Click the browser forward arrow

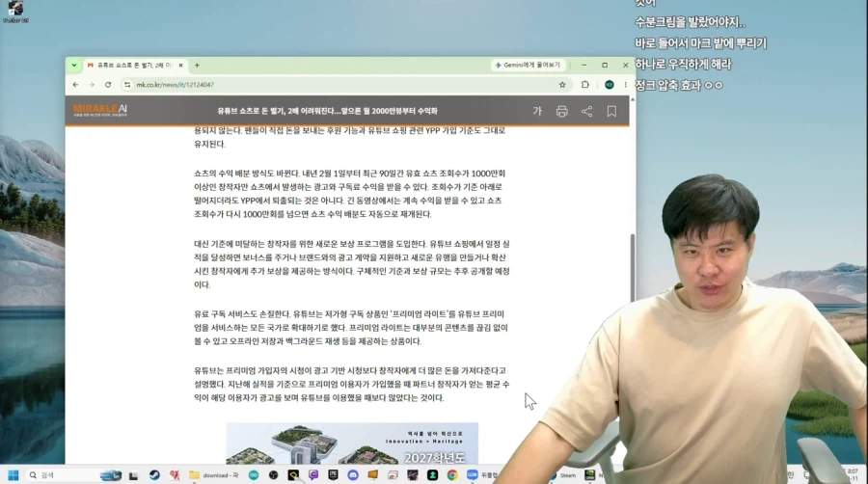(x=92, y=85)
